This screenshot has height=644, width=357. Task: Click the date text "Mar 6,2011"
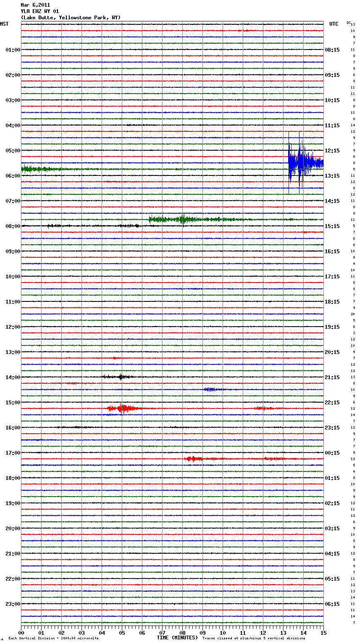tap(35, 5)
